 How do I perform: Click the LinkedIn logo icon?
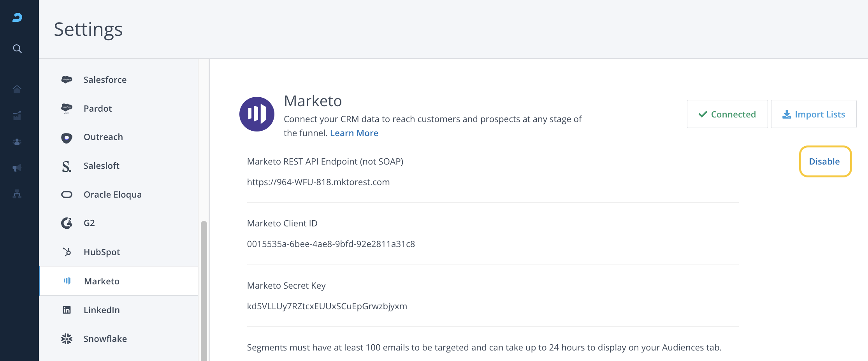pos(67,310)
